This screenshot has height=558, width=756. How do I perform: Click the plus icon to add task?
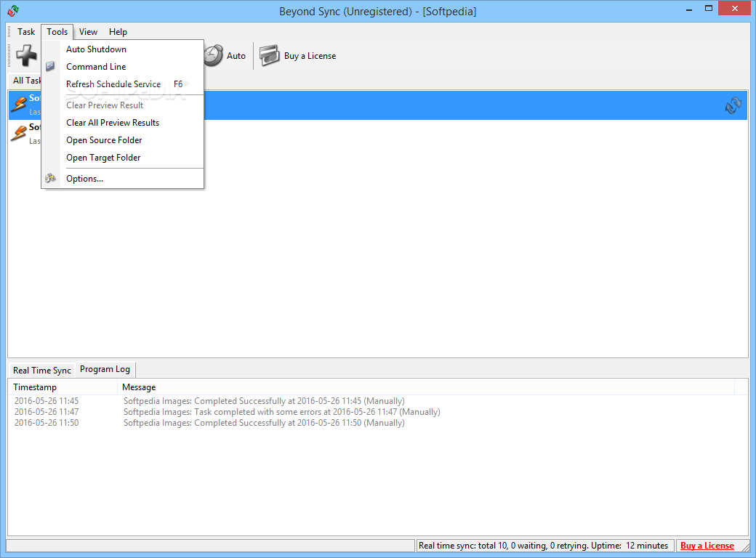pyautogui.click(x=26, y=55)
